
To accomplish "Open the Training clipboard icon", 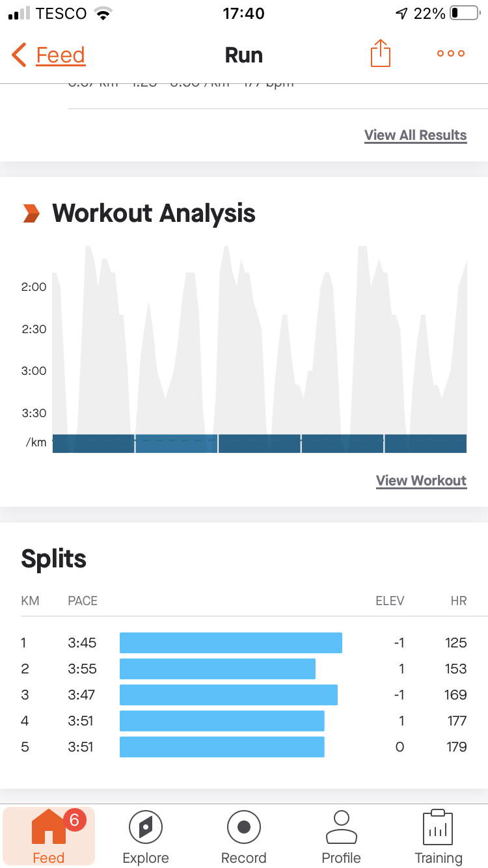I will [438, 828].
